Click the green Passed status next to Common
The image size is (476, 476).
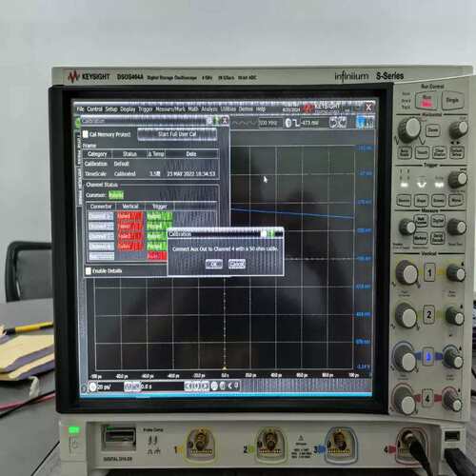[x=116, y=195]
